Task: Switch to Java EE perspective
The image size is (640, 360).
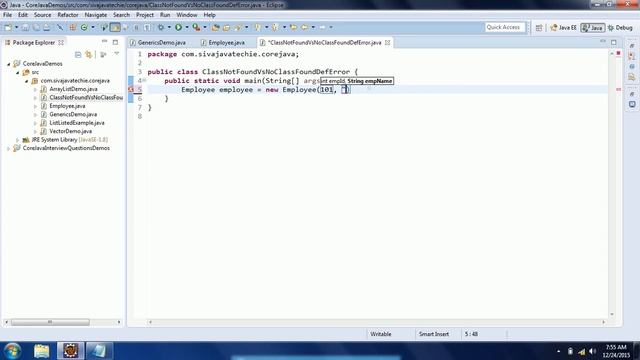Action: (x=563, y=28)
